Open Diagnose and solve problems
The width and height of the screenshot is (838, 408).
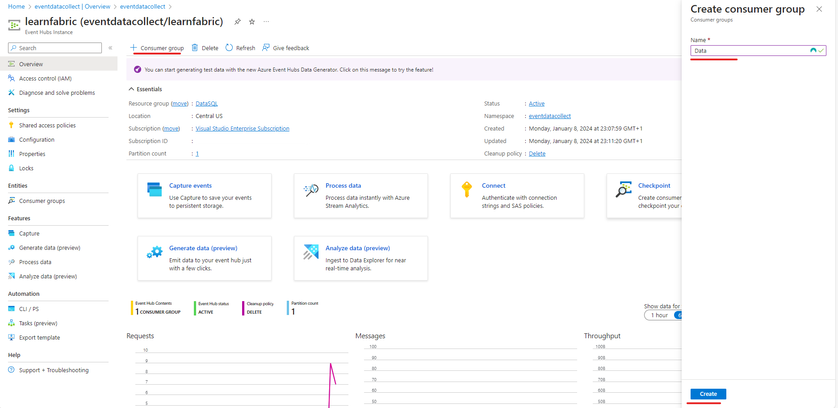(59, 93)
